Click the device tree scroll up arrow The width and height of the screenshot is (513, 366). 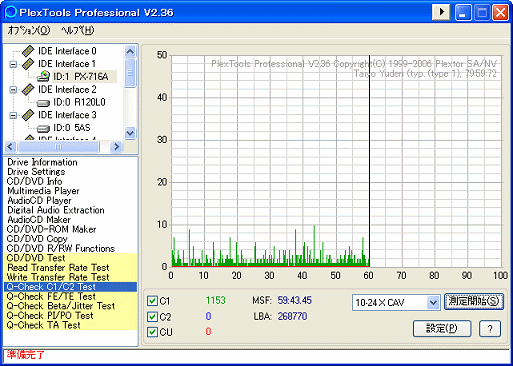[130, 51]
